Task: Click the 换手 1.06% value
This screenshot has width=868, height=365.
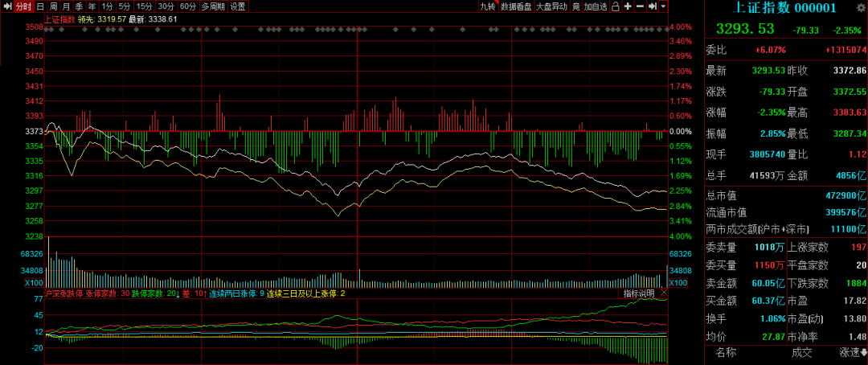Action: (773, 319)
